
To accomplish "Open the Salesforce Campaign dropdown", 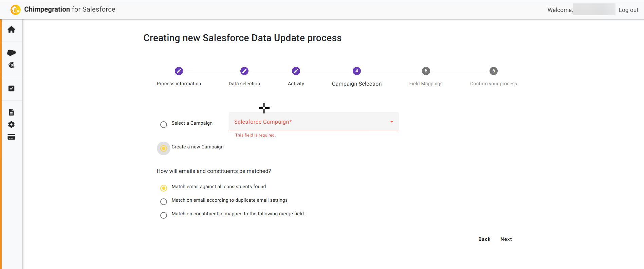I will 314,122.
